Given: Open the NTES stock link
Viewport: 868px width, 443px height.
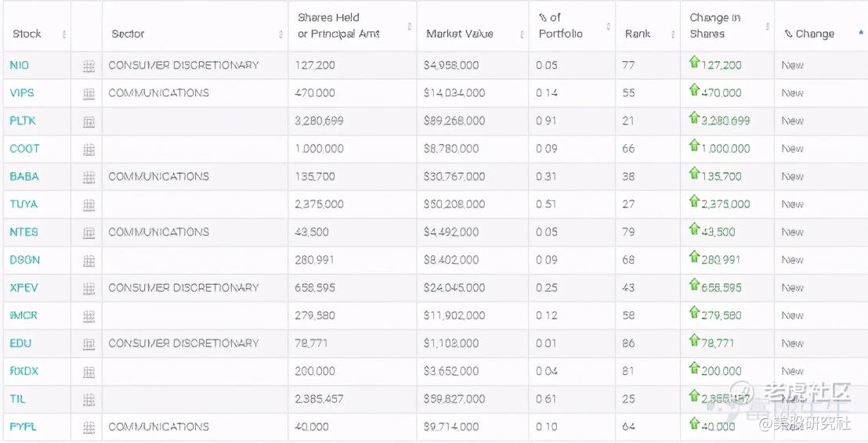Looking at the screenshot, I should (x=24, y=232).
